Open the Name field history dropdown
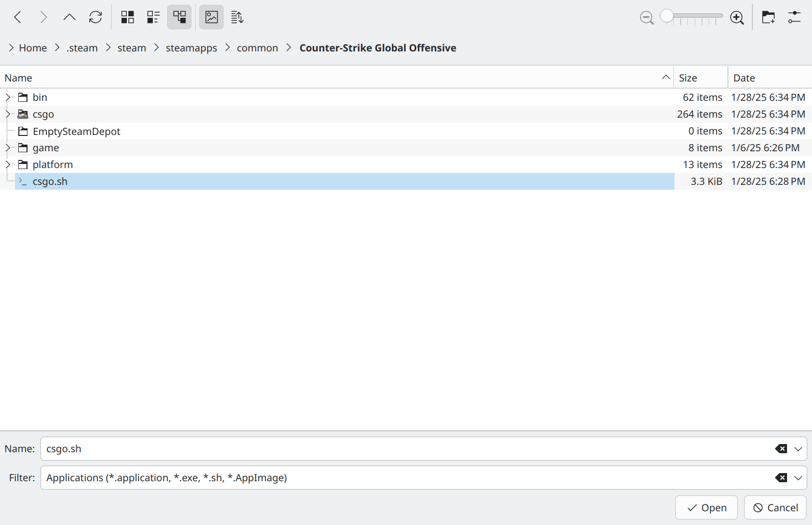The height and width of the screenshot is (525, 812). pos(798,449)
